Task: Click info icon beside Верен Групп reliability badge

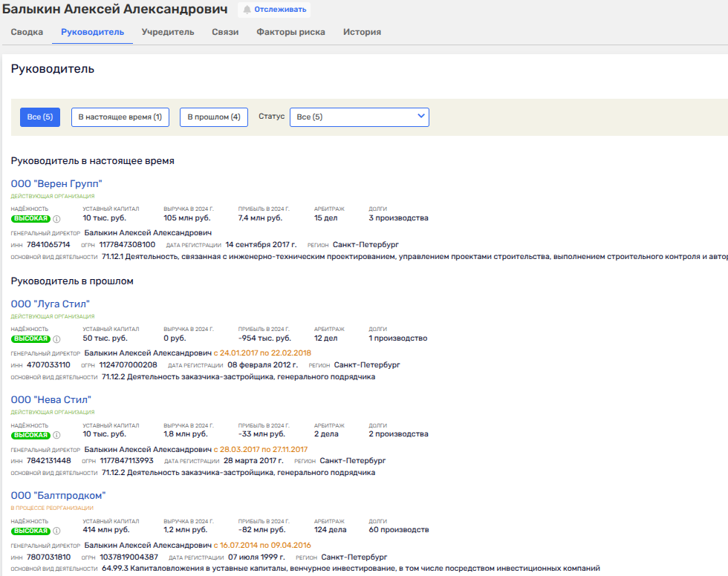Action: point(56,219)
